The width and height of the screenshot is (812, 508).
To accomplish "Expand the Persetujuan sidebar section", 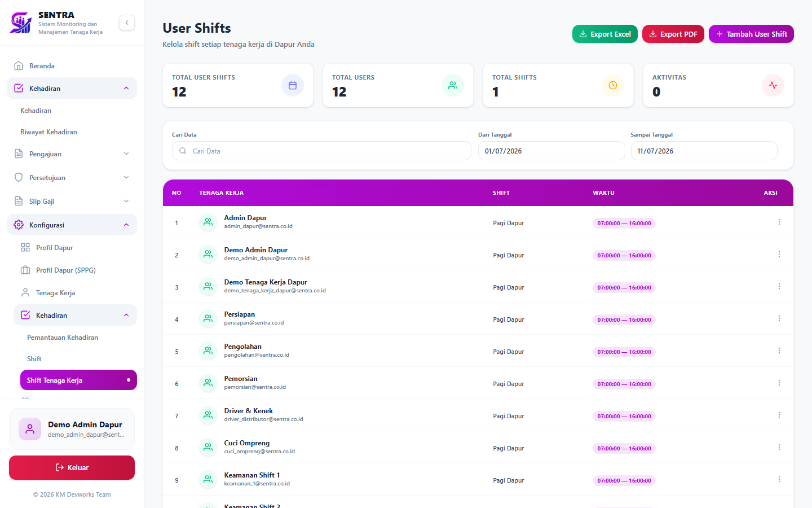I will click(x=72, y=177).
